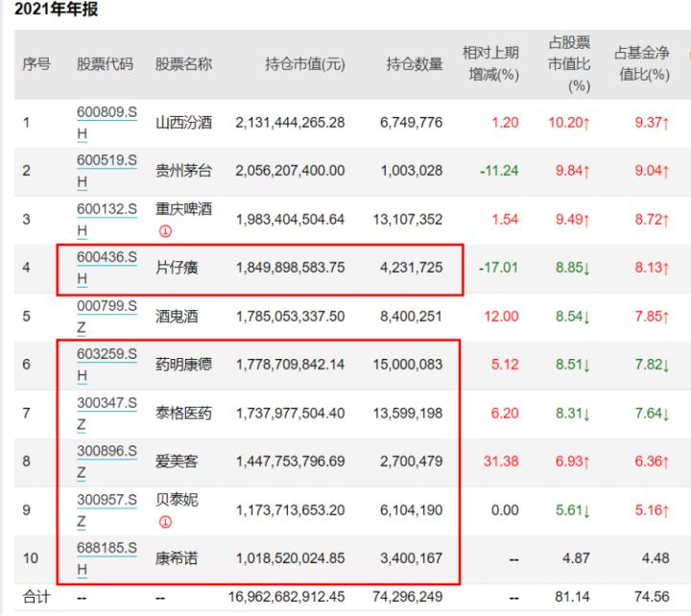Image resolution: width=691 pixels, height=616 pixels.
Task: Select change value -11.24 for 贵州茅台
Action: pyautogui.click(x=499, y=171)
